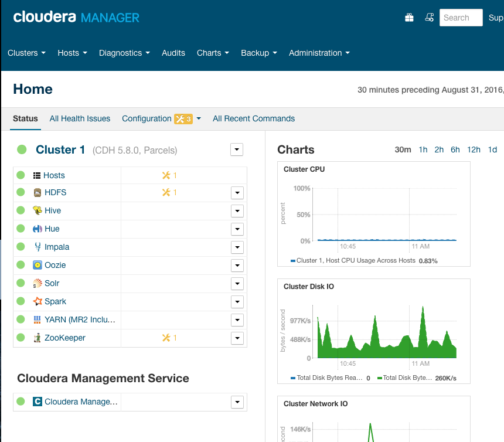Open the Hive actions dropdown
The image size is (504, 442).
click(x=237, y=211)
